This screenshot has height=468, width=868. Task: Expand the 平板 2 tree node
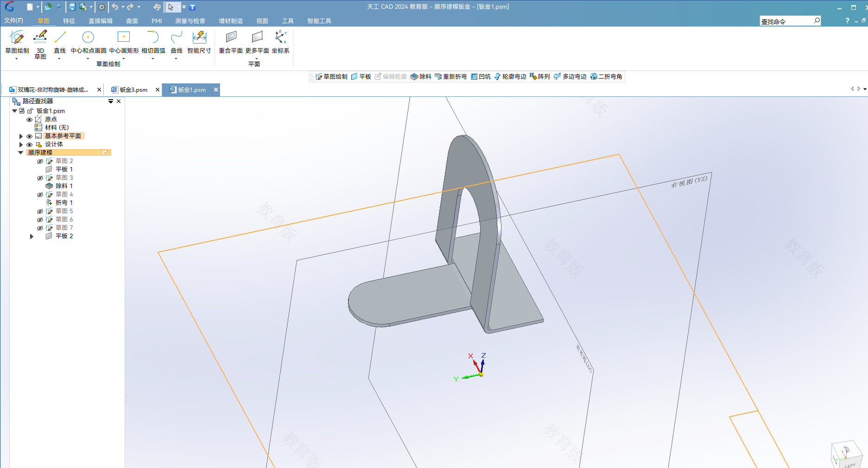32,236
